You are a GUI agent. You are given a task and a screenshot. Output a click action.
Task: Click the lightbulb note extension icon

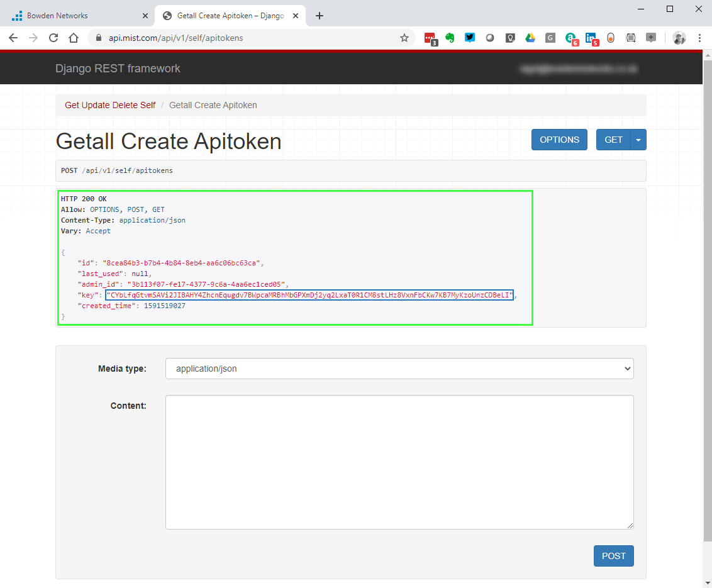point(510,38)
